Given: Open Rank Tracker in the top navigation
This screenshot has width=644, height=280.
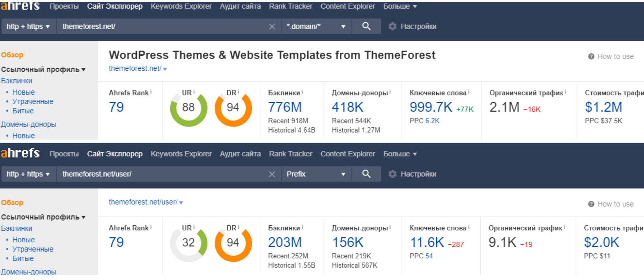Looking at the screenshot, I should point(291,6).
